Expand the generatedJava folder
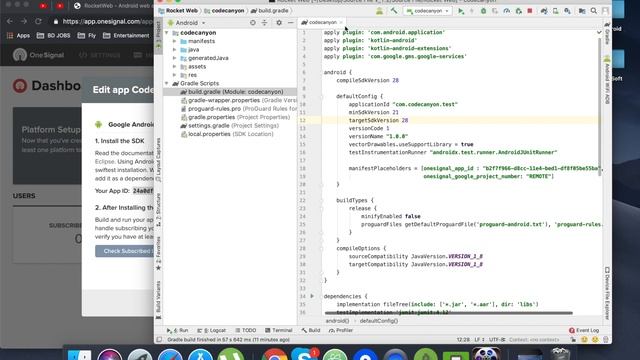Image resolution: width=640 pixels, height=360 pixels. [x=175, y=58]
